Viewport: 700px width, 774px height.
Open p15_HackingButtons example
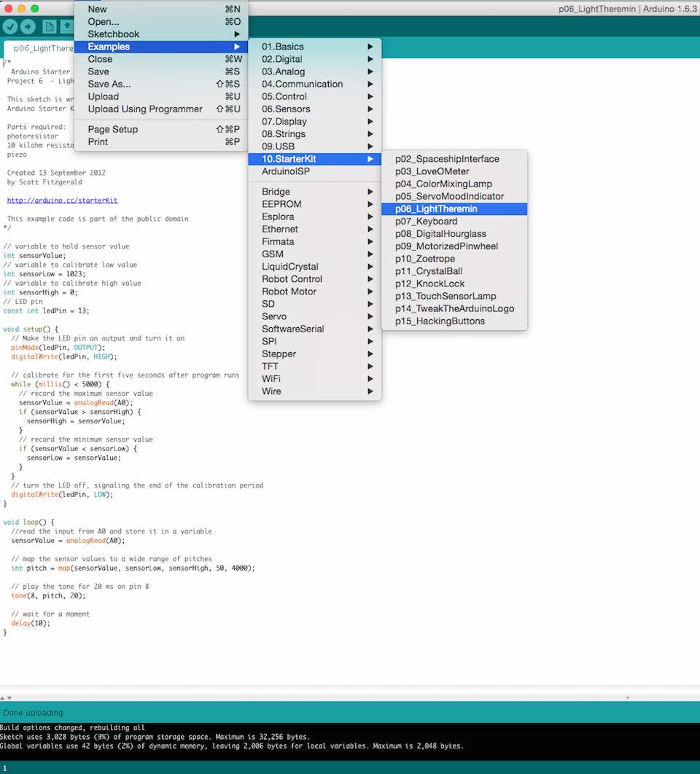454,321
